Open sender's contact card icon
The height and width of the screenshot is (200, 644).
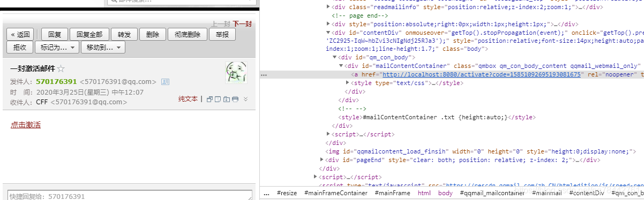pos(165,82)
